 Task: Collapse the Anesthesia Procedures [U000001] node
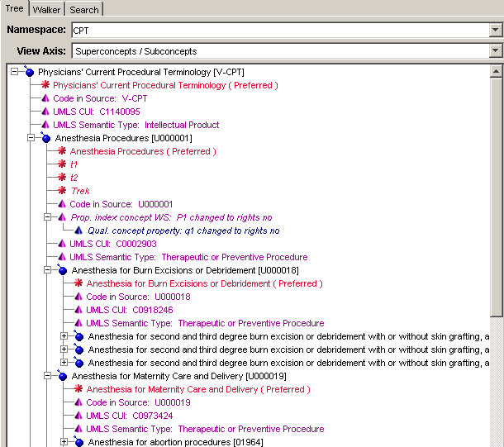tap(31, 137)
